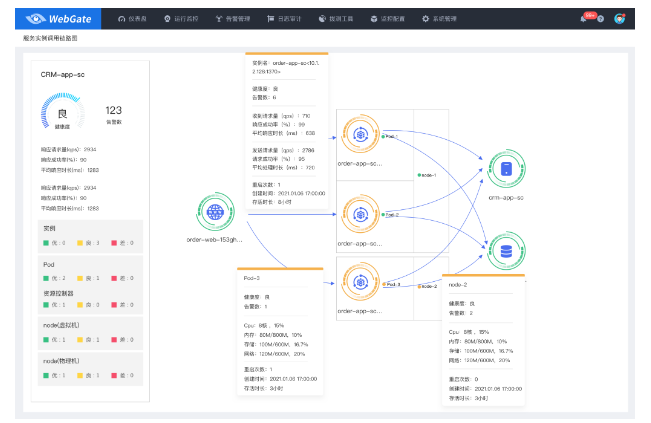Open the 告警管理 menu

233,19
